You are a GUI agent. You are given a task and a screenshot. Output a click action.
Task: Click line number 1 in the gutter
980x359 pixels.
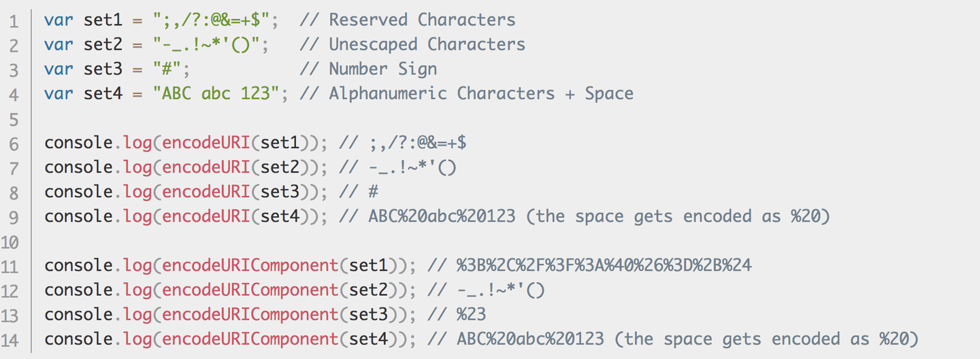(x=15, y=21)
